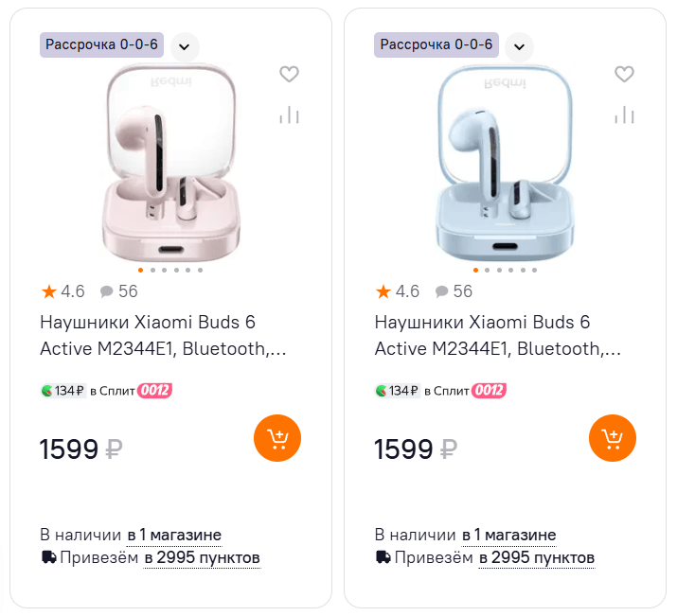Click Рассрочка 0-0-6 badge on blue earbuds
677x616 pixels.
pyautogui.click(x=436, y=44)
